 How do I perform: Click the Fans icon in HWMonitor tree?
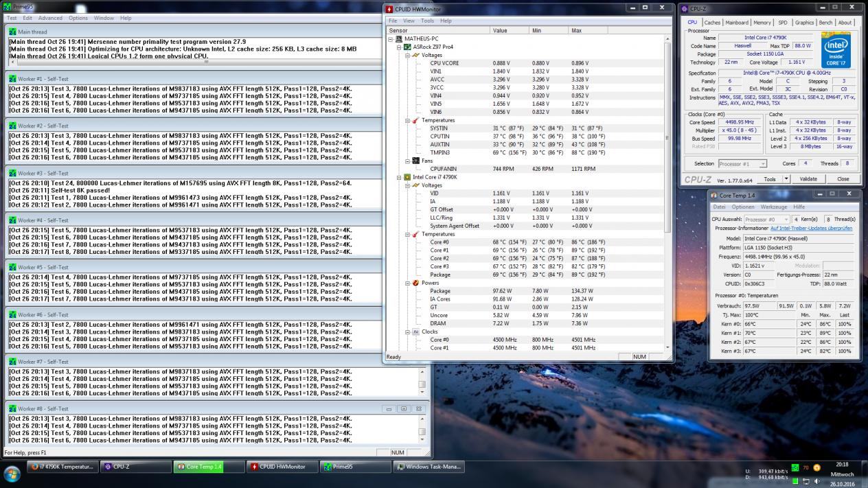(x=415, y=161)
